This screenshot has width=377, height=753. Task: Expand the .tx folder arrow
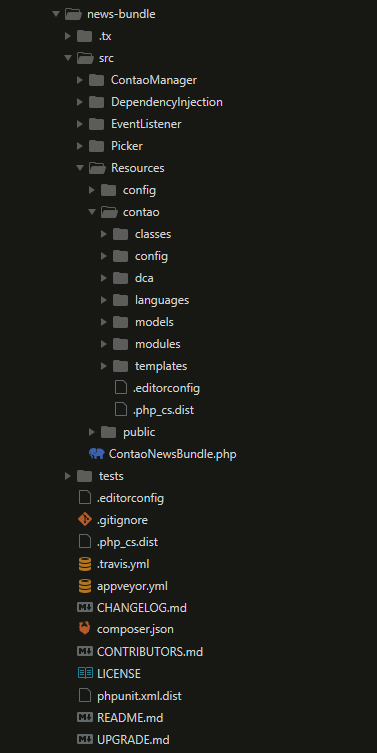pyautogui.click(x=68, y=36)
